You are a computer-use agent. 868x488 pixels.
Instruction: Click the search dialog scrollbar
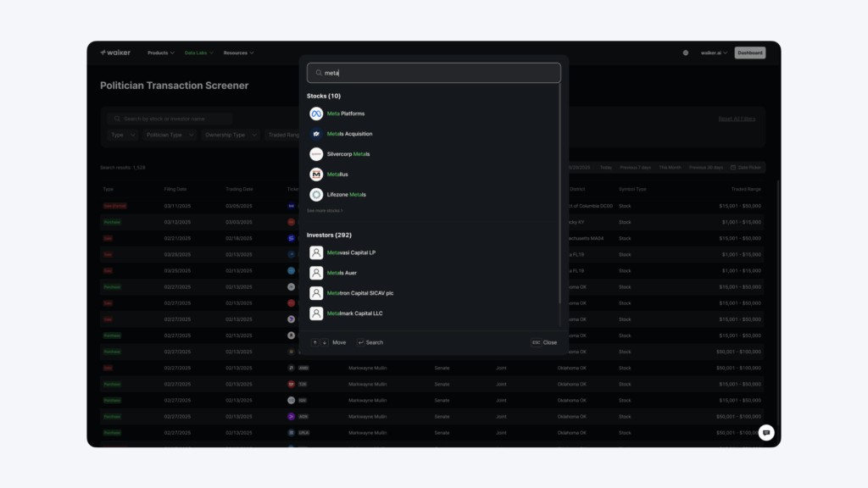coord(559,194)
